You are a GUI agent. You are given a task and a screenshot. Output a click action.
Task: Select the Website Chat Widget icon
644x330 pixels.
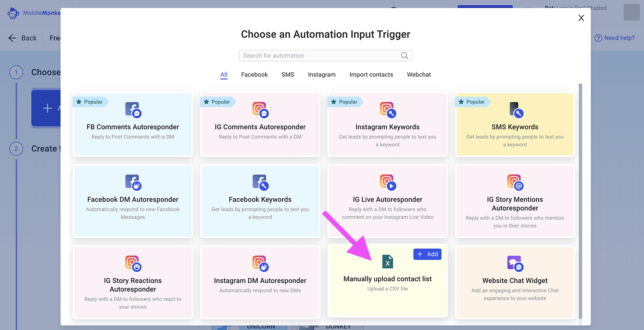(515, 263)
